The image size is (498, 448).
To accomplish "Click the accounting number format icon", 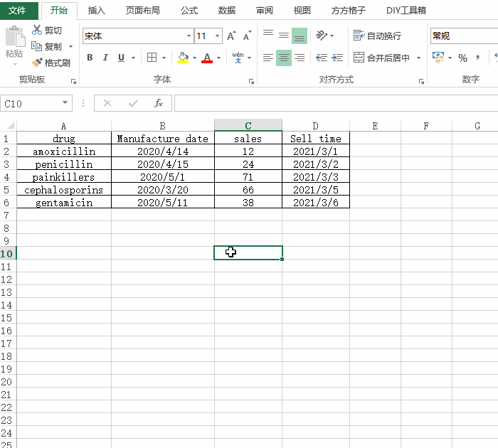I will [x=438, y=58].
